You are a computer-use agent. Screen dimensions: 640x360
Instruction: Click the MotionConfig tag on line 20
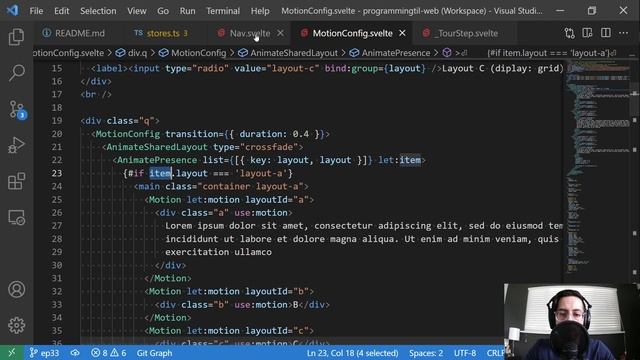(127, 134)
